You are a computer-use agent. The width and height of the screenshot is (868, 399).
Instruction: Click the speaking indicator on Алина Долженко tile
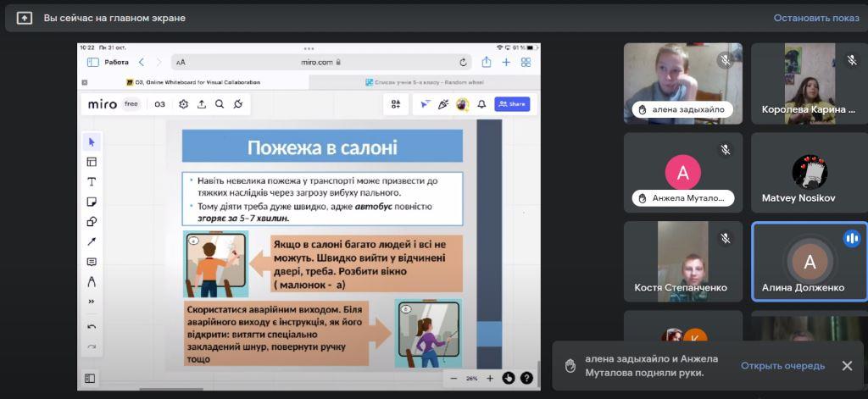[x=852, y=239]
